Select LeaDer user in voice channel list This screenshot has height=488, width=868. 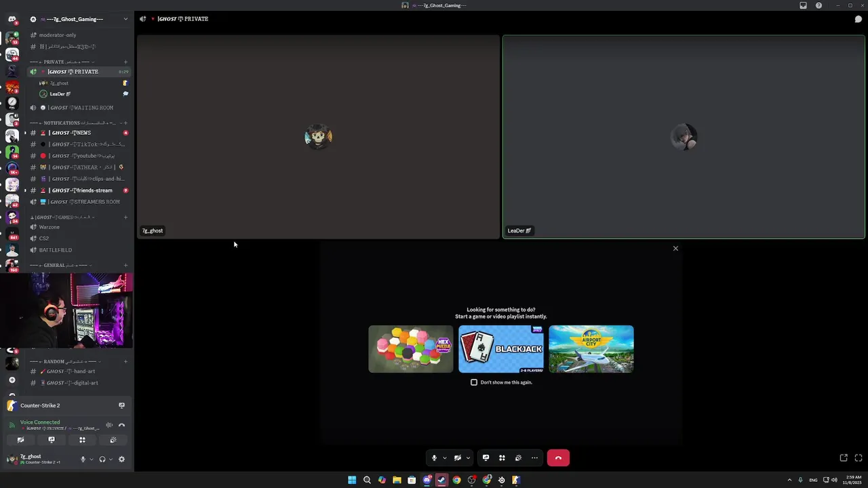click(83, 94)
